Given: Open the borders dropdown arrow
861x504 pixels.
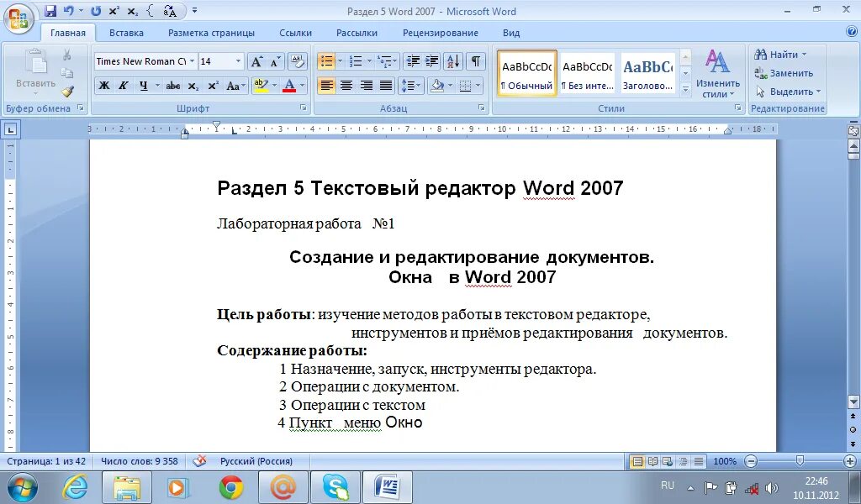Looking at the screenshot, I should tap(478, 86).
